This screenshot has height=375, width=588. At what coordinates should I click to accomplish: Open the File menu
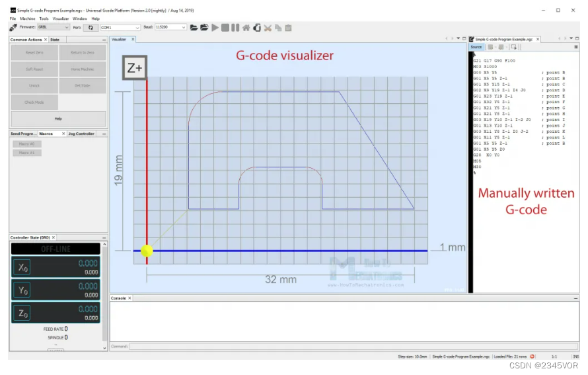(13, 19)
